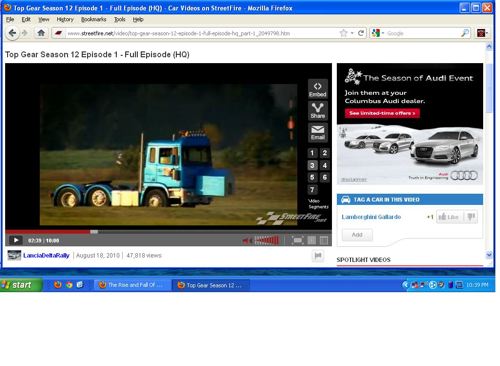Go to the Firefox Home page icon
The image size is (500, 366).
pyautogui.click(x=41, y=33)
